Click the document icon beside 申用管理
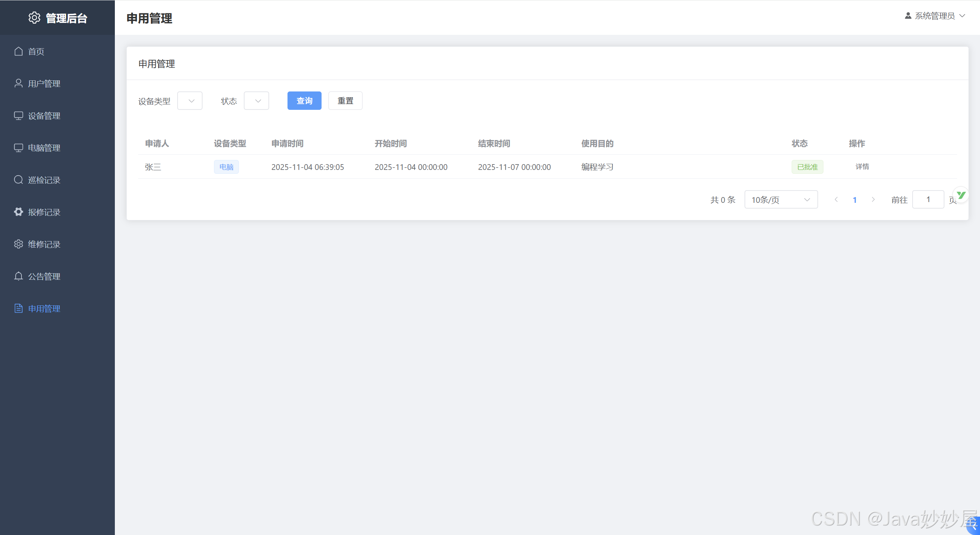Image resolution: width=980 pixels, height=535 pixels. (x=18, y=308)
